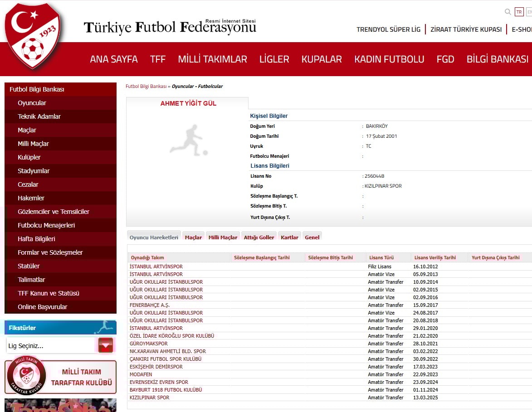
Task: Click the TFF crest logo
Action: (33, 36)
